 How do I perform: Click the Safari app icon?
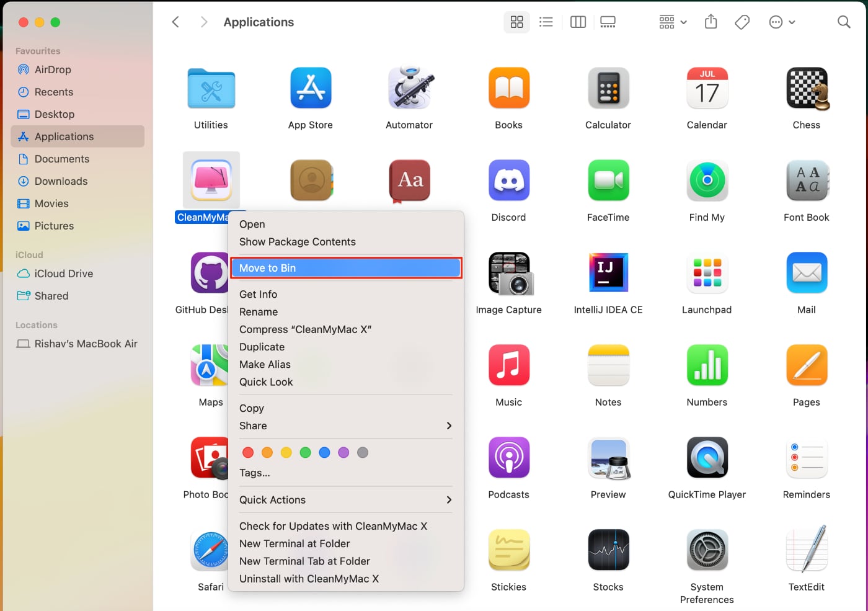211,550
